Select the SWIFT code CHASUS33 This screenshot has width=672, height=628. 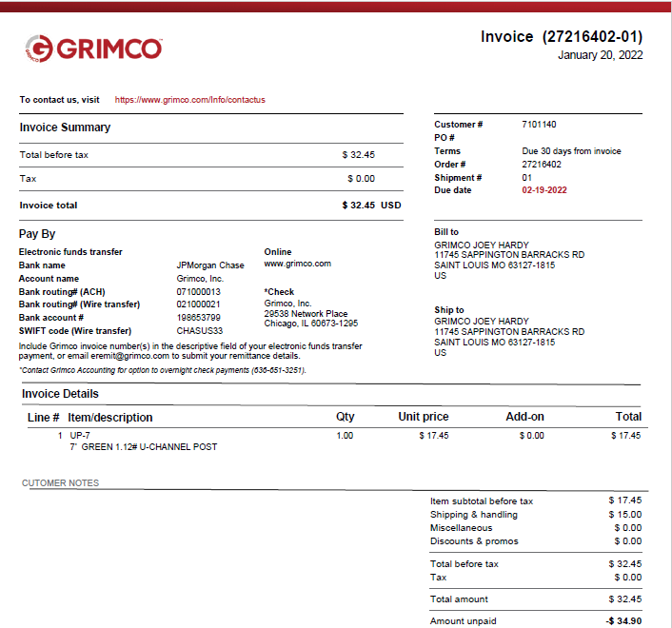pyautogui.click(x=199, y=330)
